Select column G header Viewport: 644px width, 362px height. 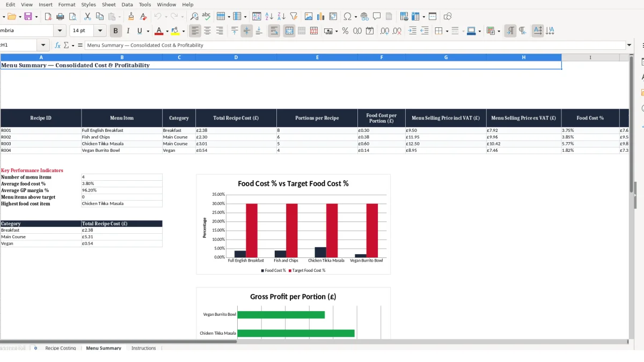446,57
